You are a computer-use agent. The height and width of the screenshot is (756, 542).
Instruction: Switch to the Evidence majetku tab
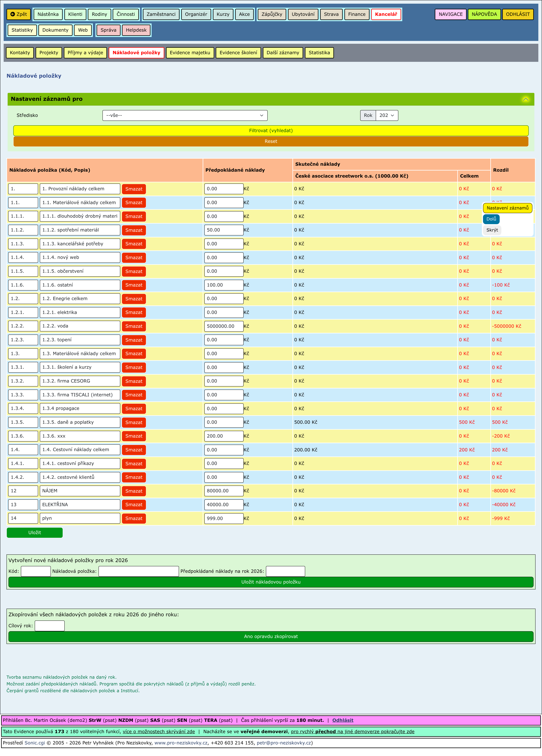coord(190,53)
